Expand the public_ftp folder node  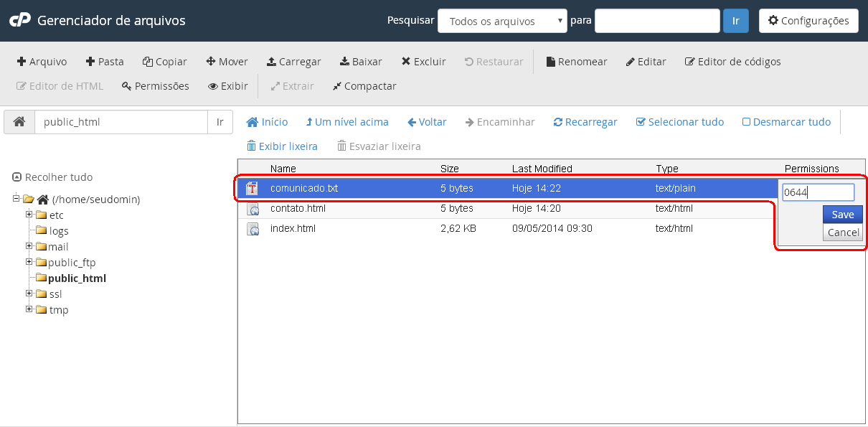[29, 262]
